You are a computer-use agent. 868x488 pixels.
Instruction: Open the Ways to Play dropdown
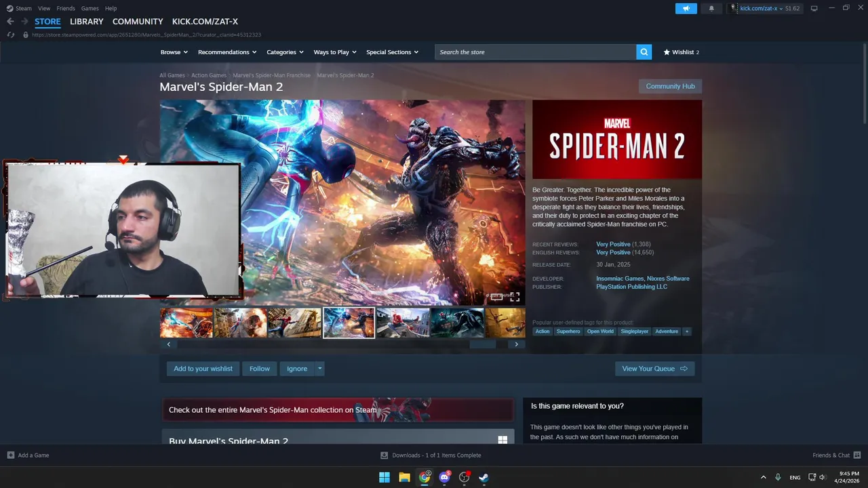(x=335, y=52)
